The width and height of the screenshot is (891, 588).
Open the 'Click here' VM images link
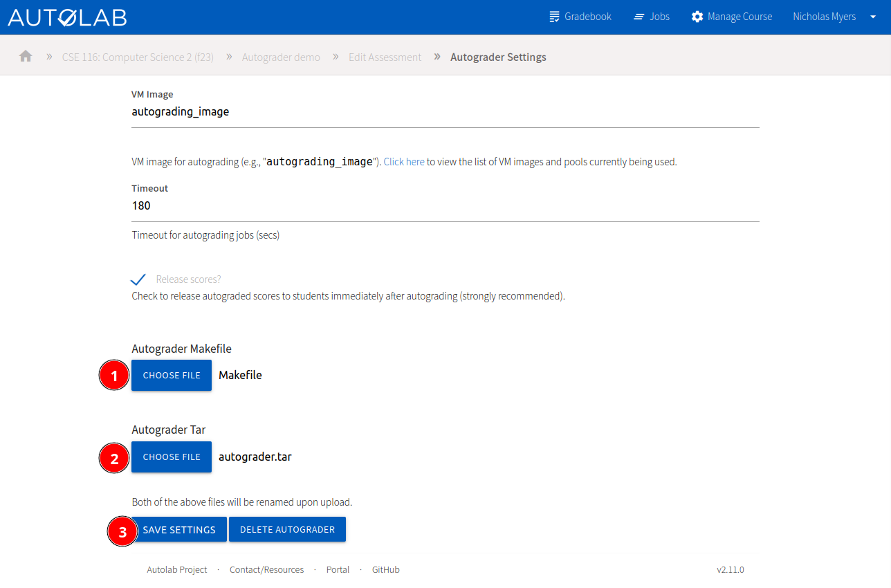(x=404, y=162)
